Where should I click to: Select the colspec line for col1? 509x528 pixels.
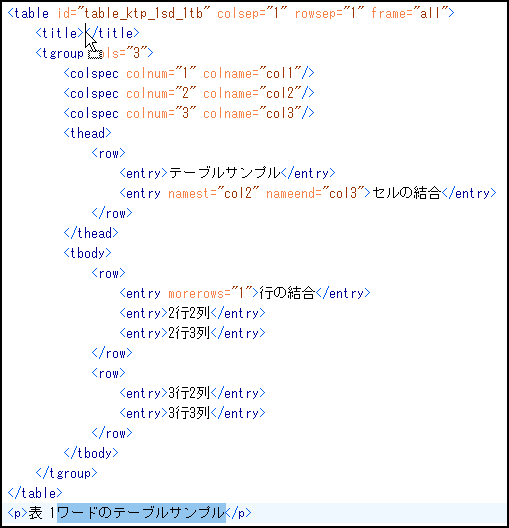click(189, 73)
